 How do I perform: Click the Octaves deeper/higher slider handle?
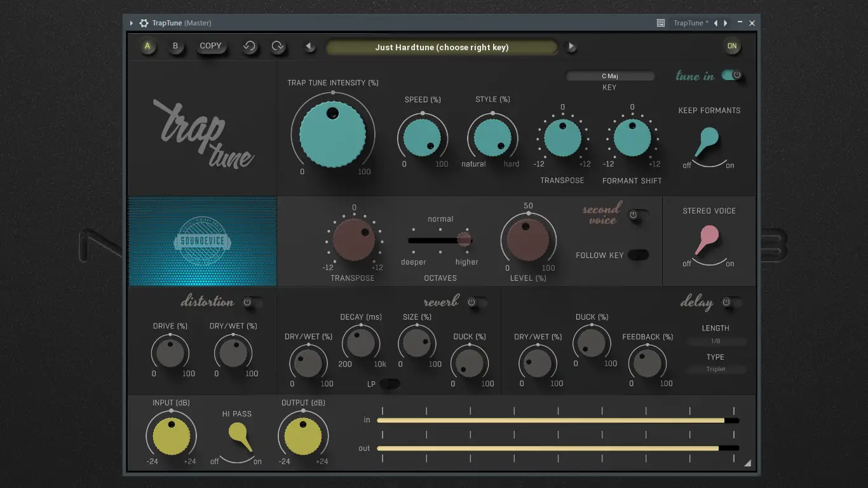click(x=465, y=239)
